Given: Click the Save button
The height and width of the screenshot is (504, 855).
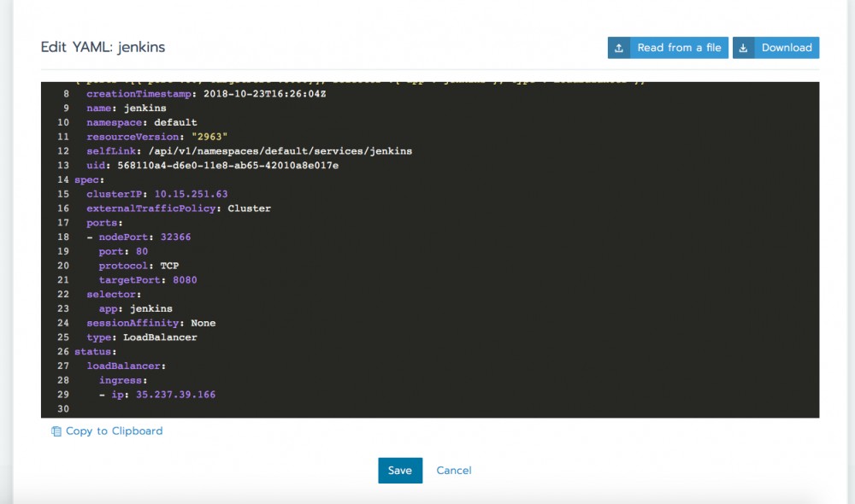Looking at the screenshot, I should coord(400,470).
